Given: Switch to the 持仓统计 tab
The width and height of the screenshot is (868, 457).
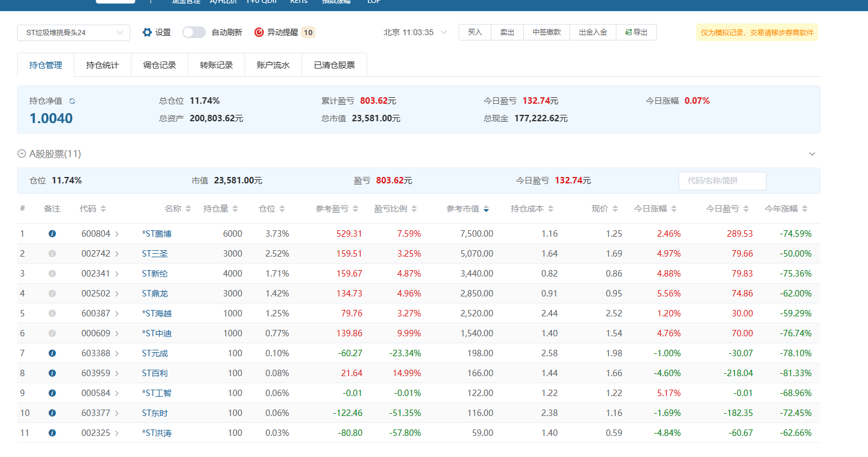Looking at the screenshot, I should (x=103, y=65).
